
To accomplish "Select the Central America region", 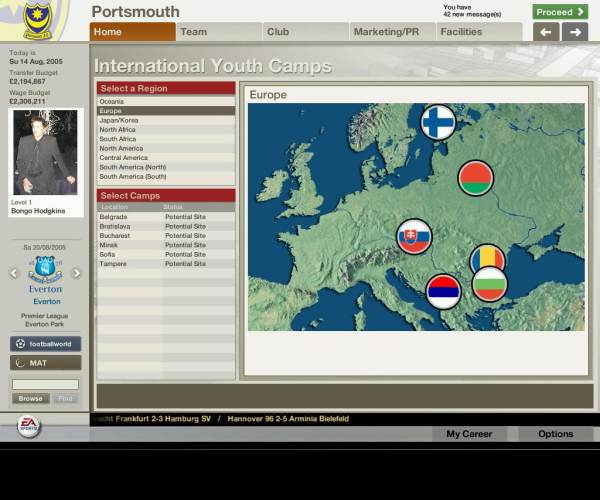I will 166,158.
